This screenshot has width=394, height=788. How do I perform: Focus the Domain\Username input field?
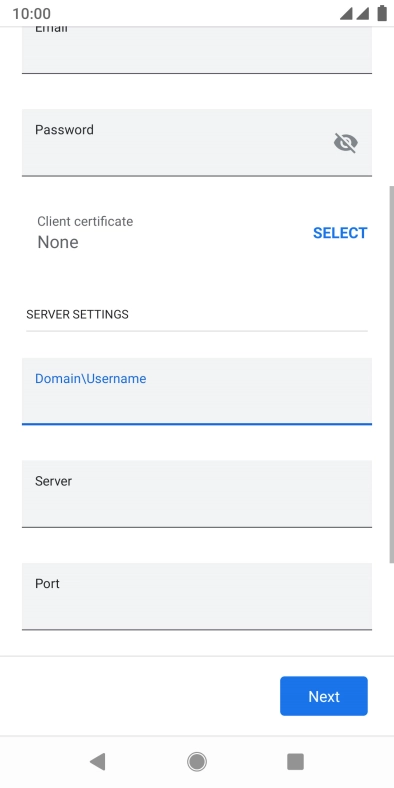click(x=197, y=391)
